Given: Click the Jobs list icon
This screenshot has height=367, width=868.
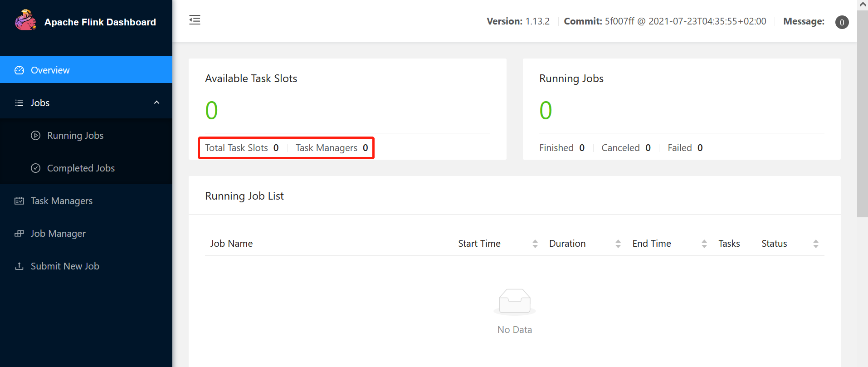Looking at the screenshot, I should tap(19, 103).
